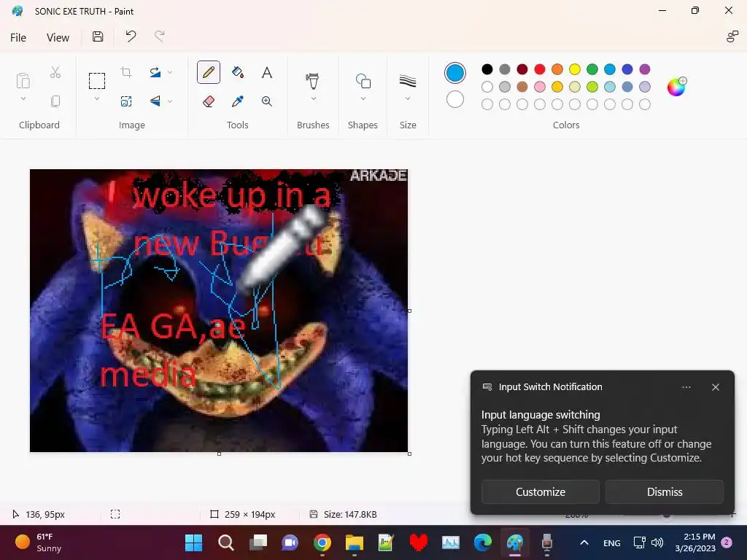The width and height of the screenshot is (747, 560).
Task: Click the canvas Sonic image
Action: click(x=219, y=311)
